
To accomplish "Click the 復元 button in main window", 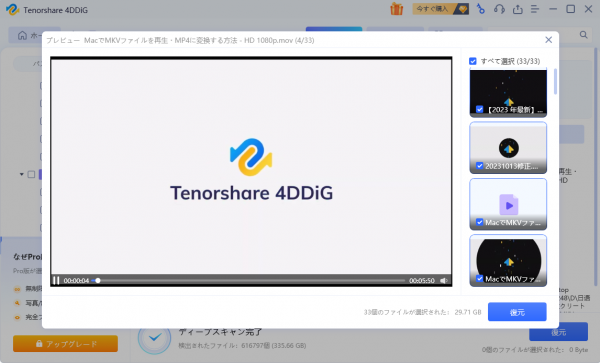I will click(558, 332).
